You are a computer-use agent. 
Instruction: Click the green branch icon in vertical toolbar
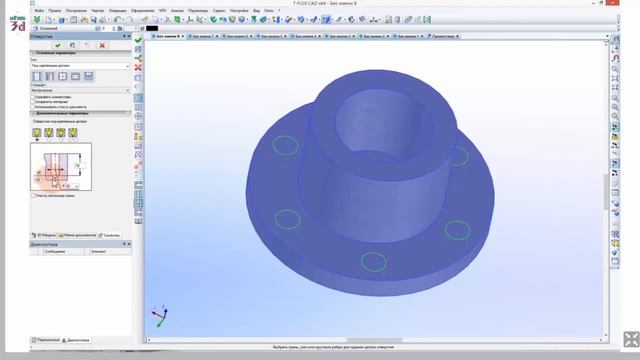[x=138, y=58]
